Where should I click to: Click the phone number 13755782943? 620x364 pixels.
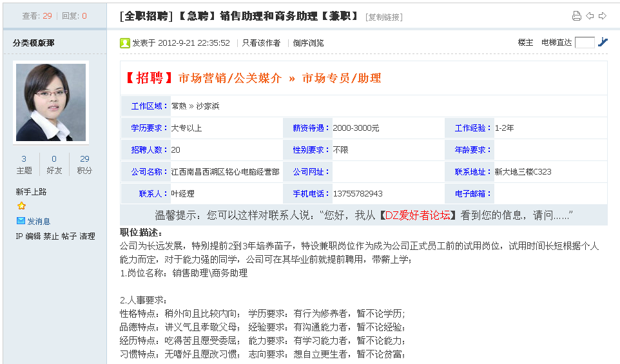pyautogui.click(x=358, y=194)
